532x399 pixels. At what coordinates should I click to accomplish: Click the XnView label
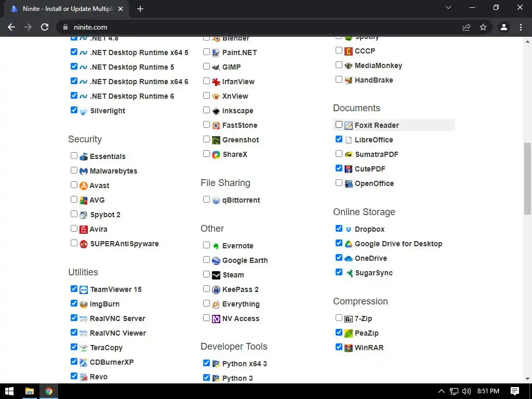(x=235, y=96)
